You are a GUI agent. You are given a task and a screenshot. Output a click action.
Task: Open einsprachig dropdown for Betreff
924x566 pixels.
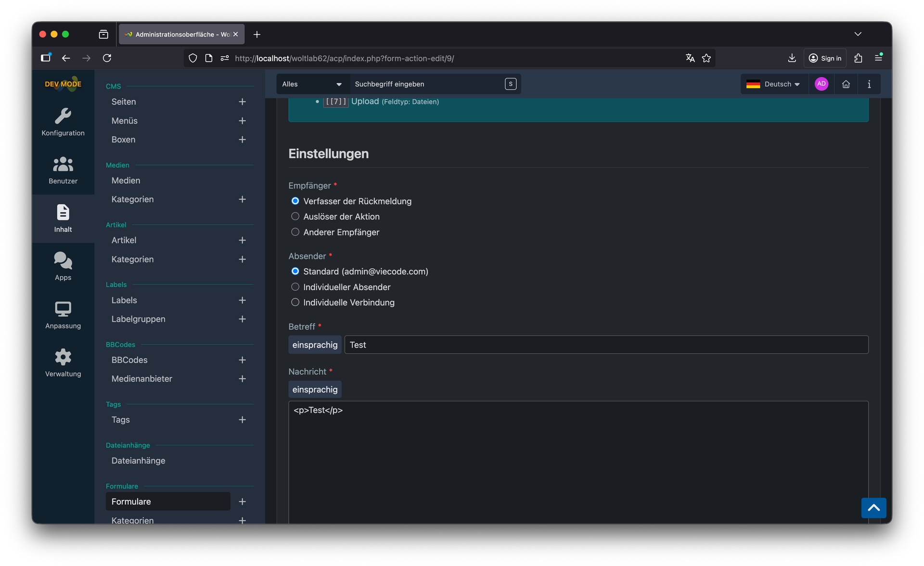coord(315,345)
